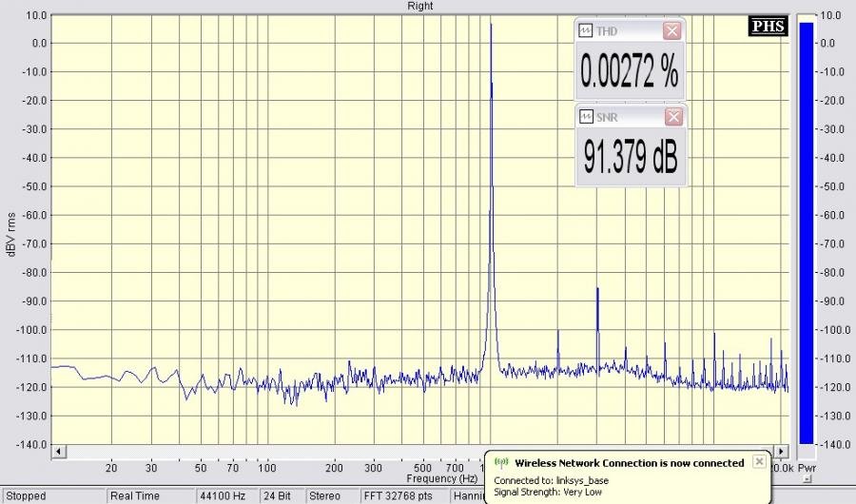The width and height of the screenshot is (856, 504).
Task: Click the FFT 32768 pts field
Action: (398, 496)
